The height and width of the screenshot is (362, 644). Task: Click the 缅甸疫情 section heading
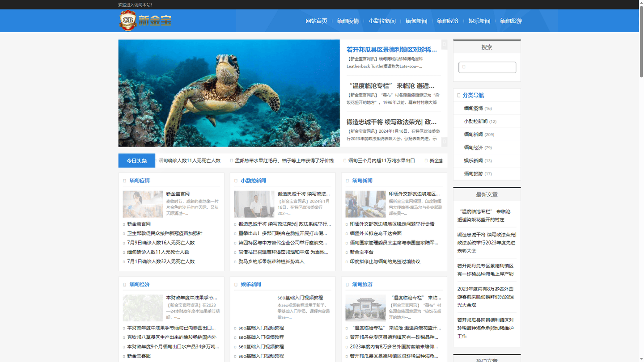coord(140,181)
